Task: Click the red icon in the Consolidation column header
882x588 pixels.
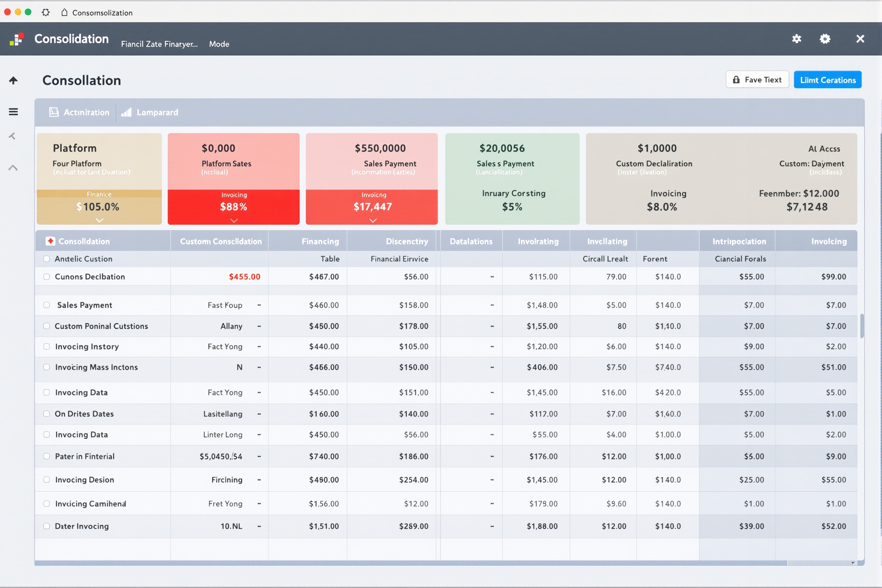Action: [x=50, y=241]
